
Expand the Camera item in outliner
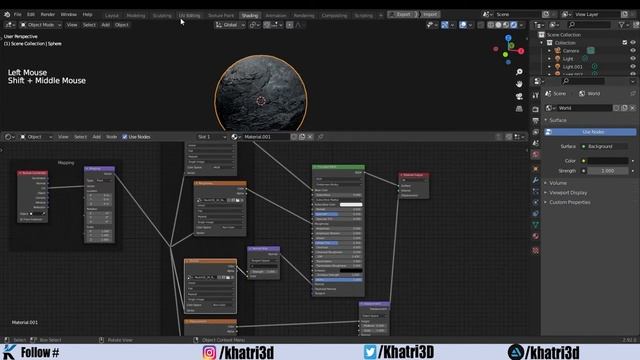[549, 51]
